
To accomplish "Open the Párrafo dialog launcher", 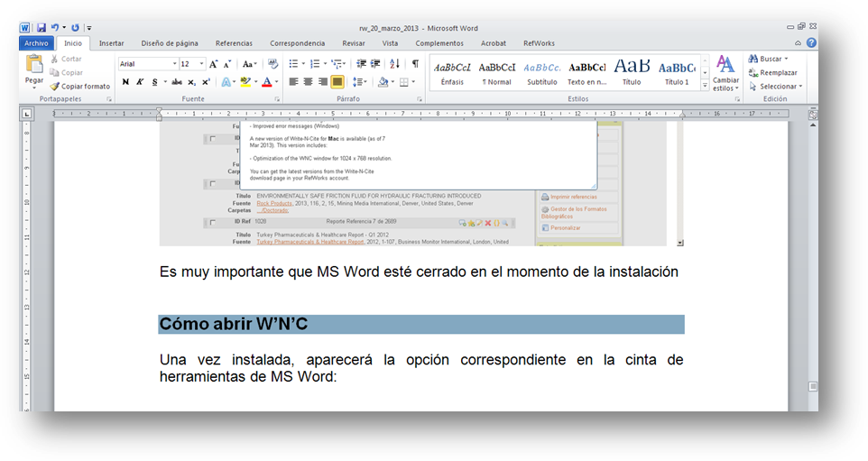I will click(x=420, y=99).
